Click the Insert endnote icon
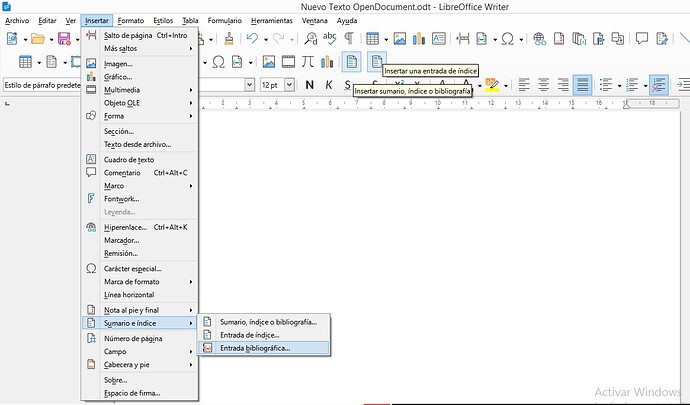 578,39
